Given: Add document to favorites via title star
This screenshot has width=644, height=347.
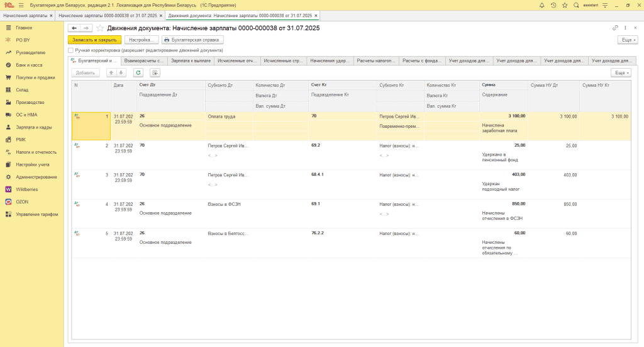Looking at the screenshot, I should (100, 28).
